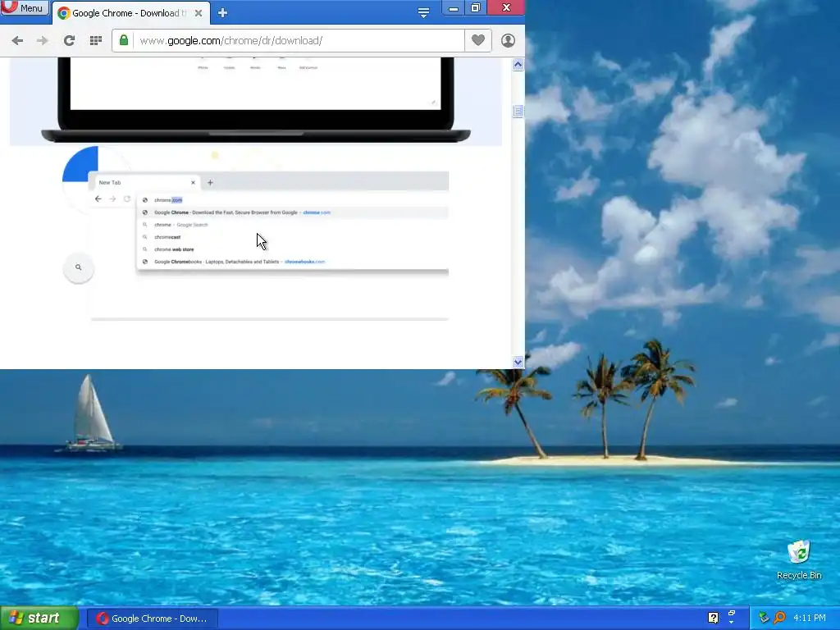Select Google Chrome taskbar button
The image size is (840, 630).
[x=152, y=619]
